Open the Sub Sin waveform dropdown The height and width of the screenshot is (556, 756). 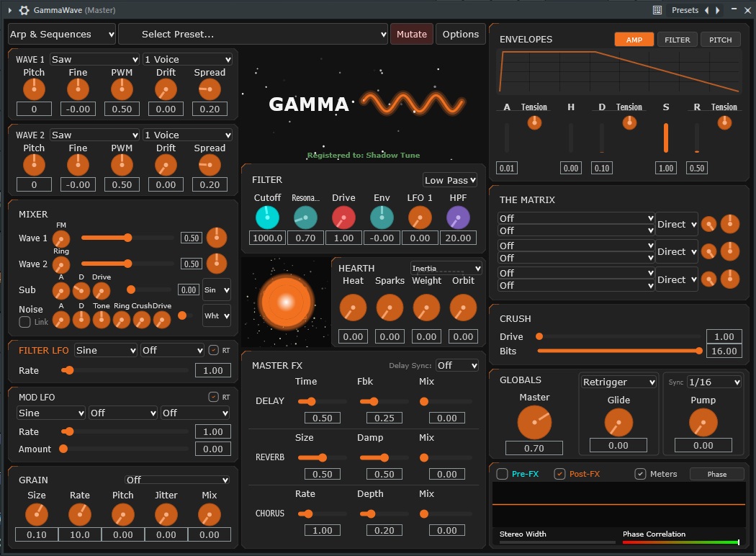tap(217, 290)
